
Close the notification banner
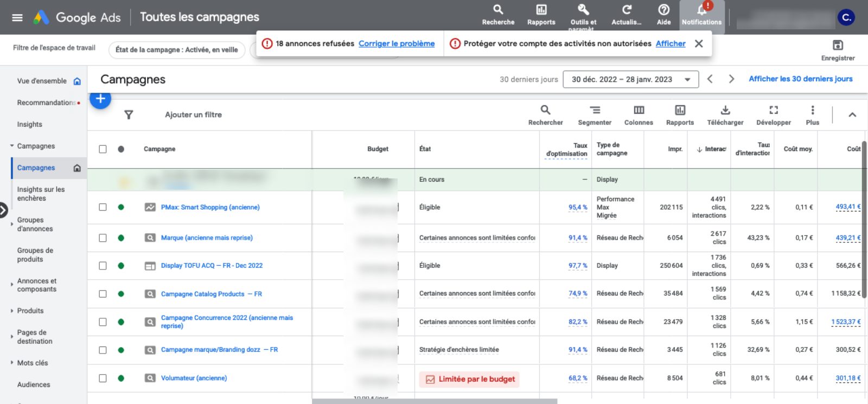(699, 43)
